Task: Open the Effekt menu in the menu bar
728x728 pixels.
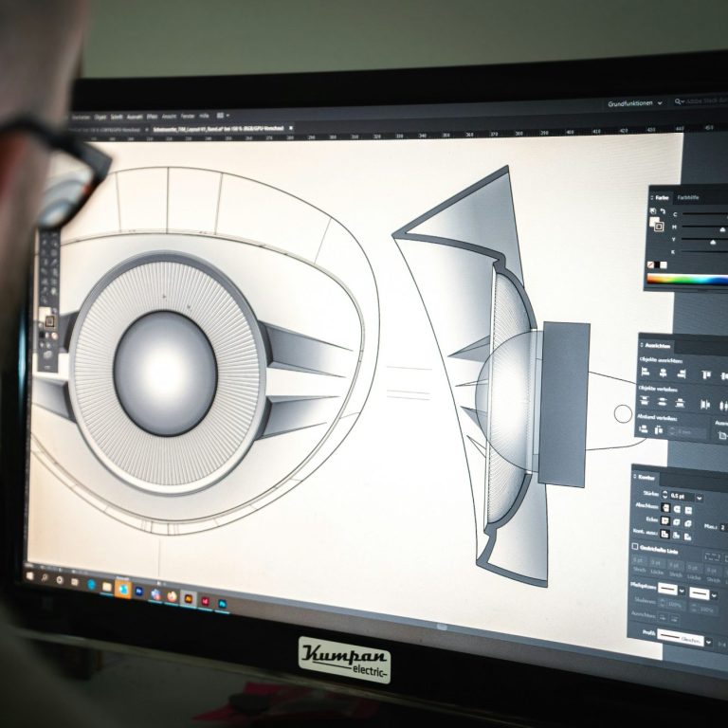Action: (153, 116)
